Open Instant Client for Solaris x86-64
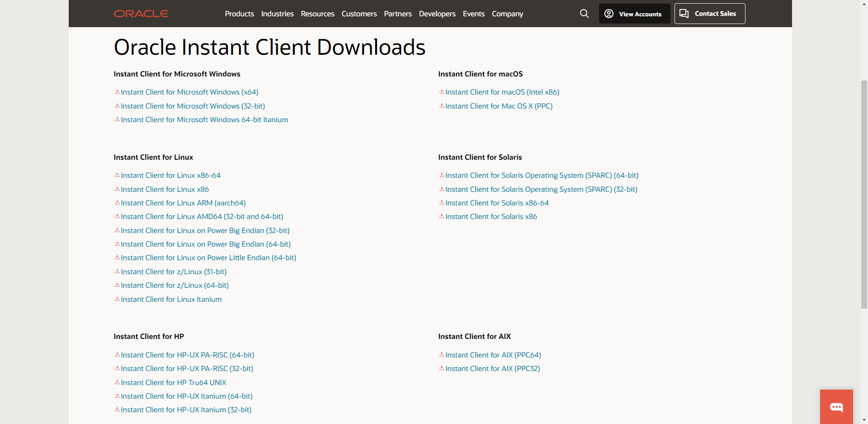868x424 pixels. 497,203
